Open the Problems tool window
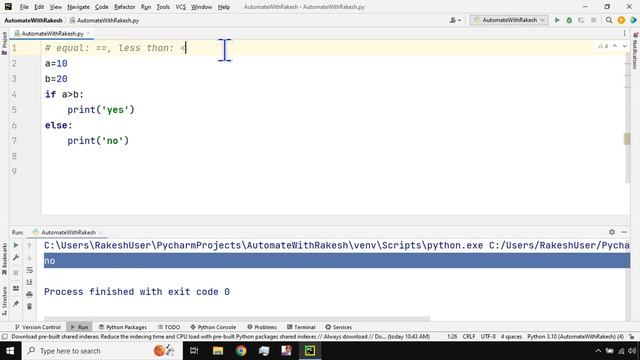The image size is (640, 360). (262, 327)
